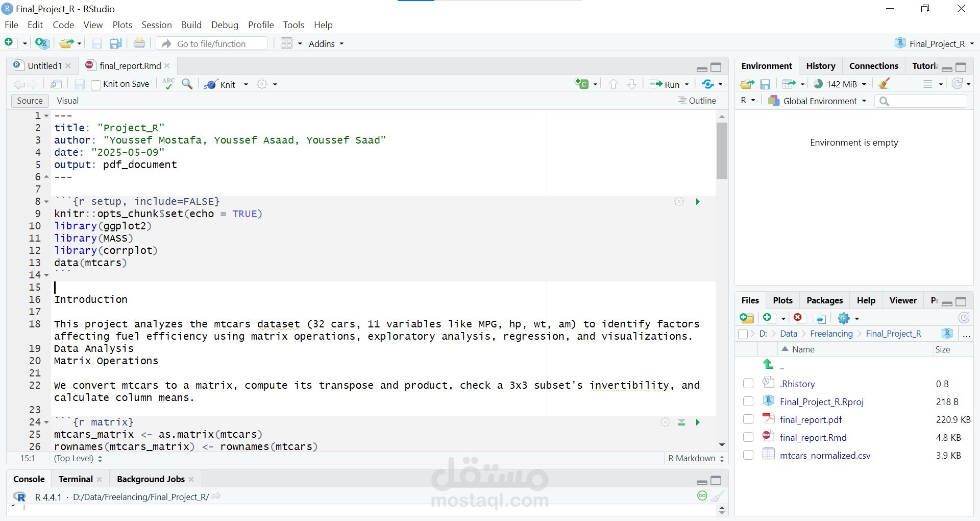The image size is (980, 521).
Task: Open the Addins dropdown
Action: coord(326,43)
